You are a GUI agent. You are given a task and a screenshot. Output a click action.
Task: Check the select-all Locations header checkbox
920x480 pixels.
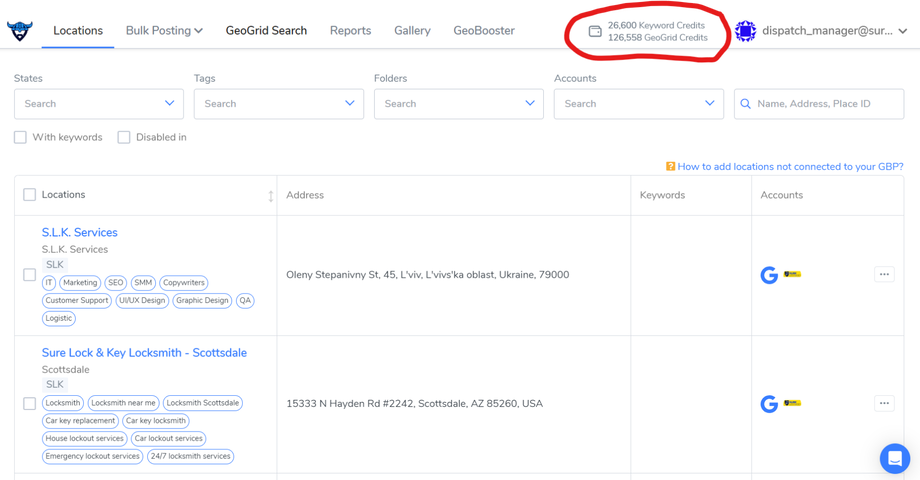(29, 195)
